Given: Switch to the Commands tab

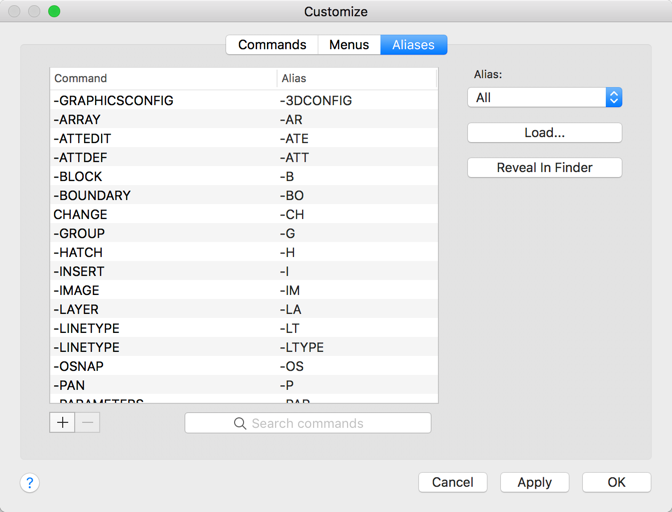Looking at the screenshot, I should tap(272, 45).
